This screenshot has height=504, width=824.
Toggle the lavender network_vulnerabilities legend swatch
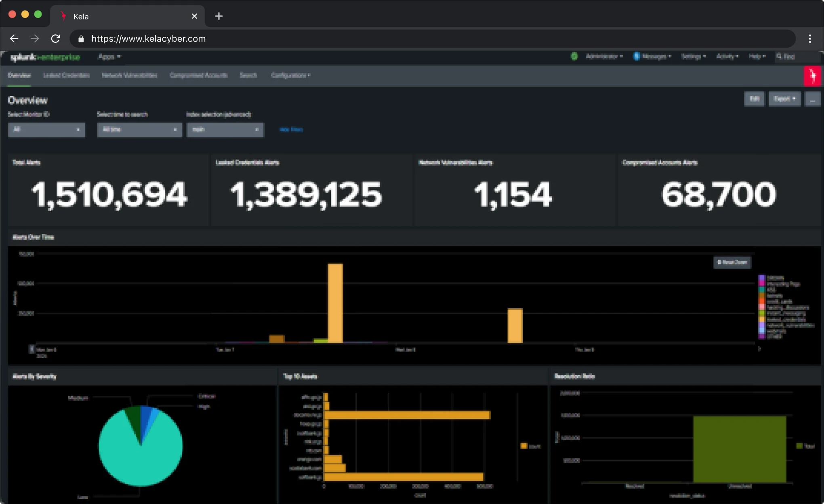click(x=762, y=325)
